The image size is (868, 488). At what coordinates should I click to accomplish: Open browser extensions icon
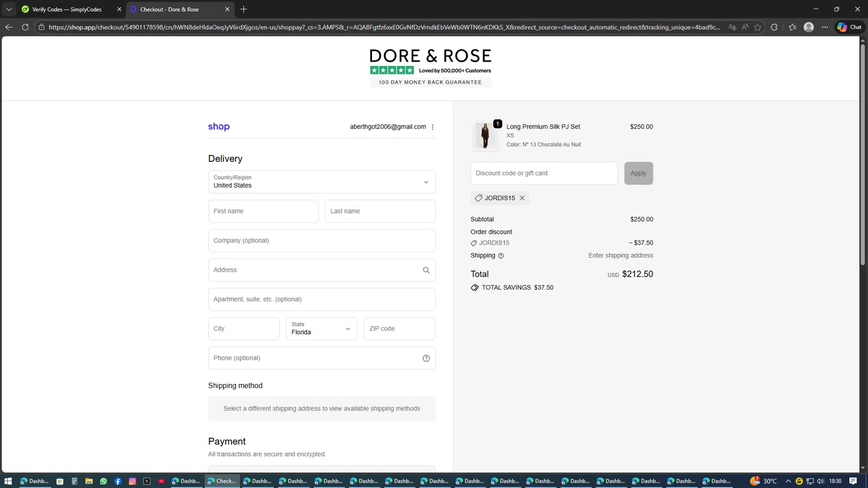[774, 27]
